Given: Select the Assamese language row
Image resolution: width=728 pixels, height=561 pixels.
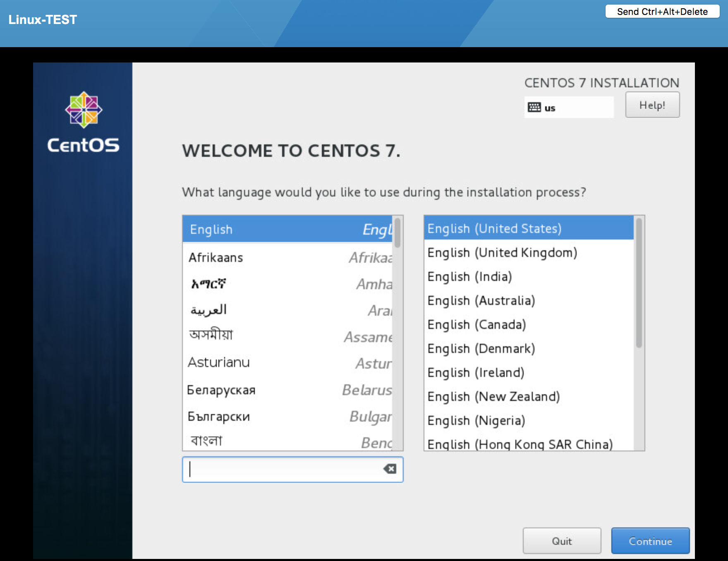Looking at the screenshot, I should point(287,336).
